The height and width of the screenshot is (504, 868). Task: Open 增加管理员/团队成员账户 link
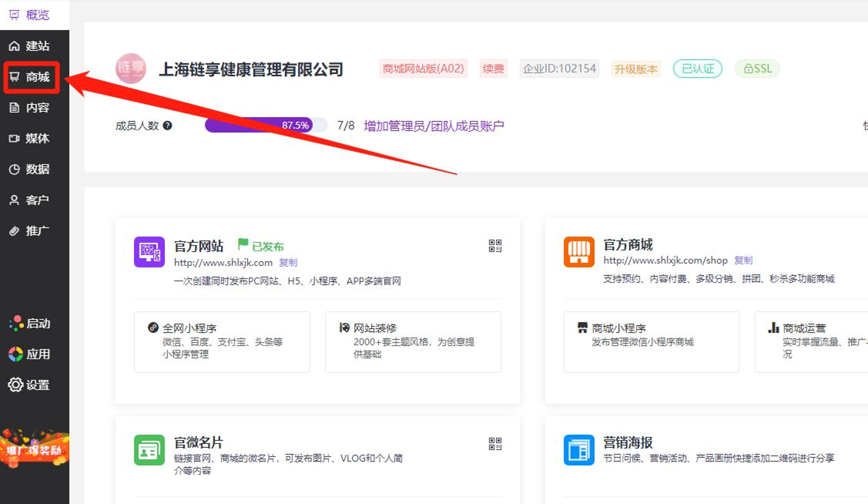[x=434, y=125]
